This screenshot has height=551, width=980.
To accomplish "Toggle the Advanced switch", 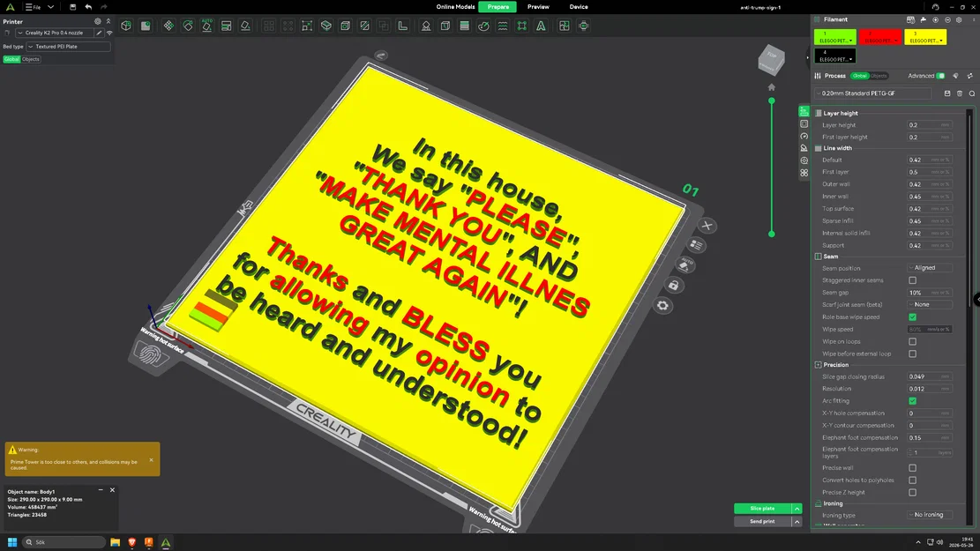I will 940,76.
